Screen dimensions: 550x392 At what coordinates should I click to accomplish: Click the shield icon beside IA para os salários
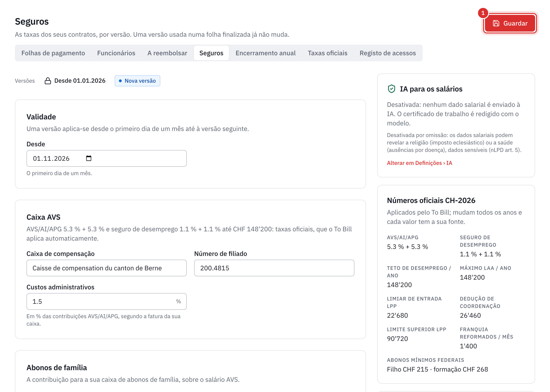click(391, 89)
